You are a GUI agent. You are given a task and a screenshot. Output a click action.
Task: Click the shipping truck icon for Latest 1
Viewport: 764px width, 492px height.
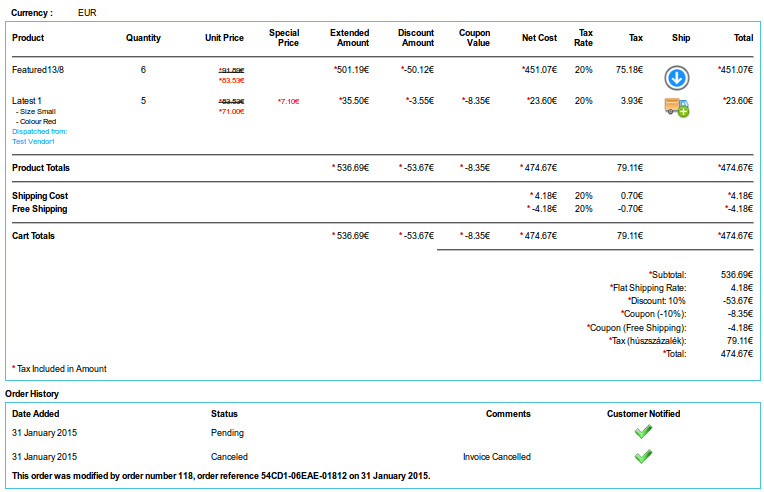tap(677, 108)
